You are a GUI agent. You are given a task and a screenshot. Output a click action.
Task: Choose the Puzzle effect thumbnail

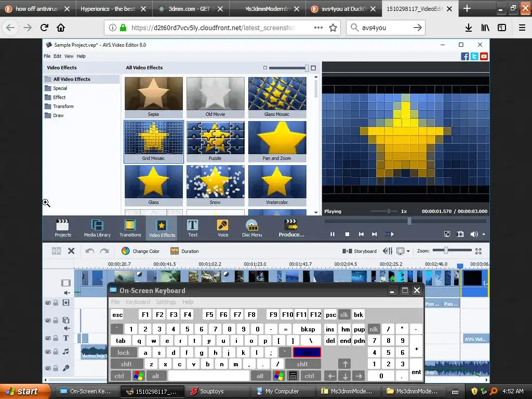pyautogui.click(x=215, y=141)
